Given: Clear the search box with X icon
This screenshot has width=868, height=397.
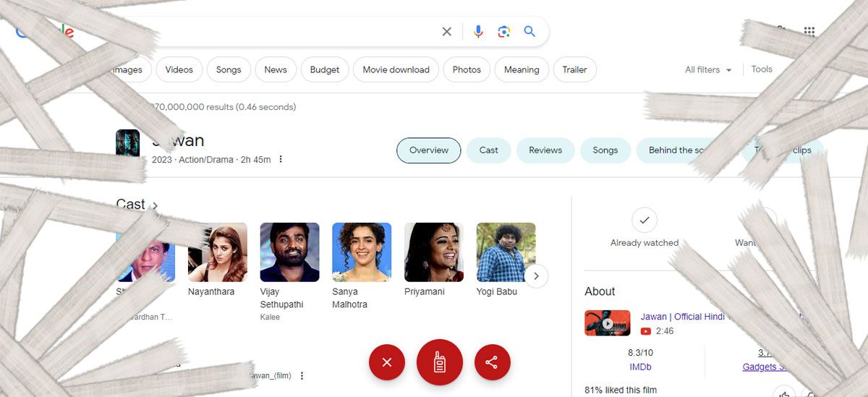Looking at the screenshot, I should (447, 32).
